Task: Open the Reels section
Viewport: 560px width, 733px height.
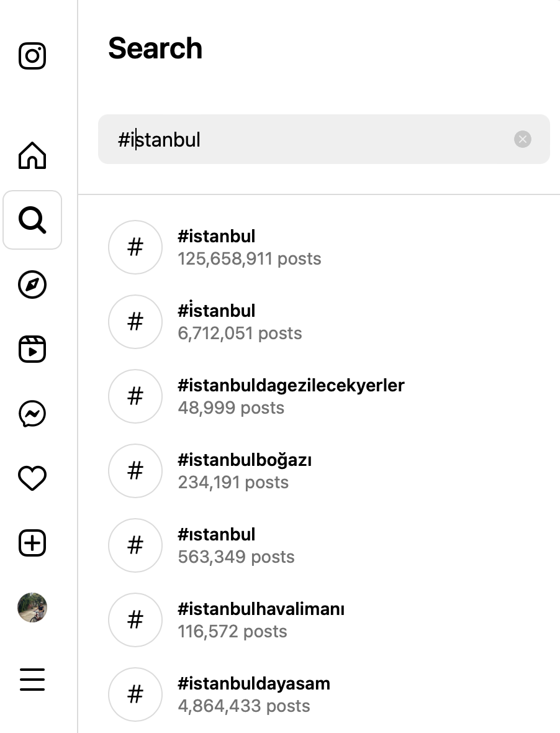Action: coord(32,349)
